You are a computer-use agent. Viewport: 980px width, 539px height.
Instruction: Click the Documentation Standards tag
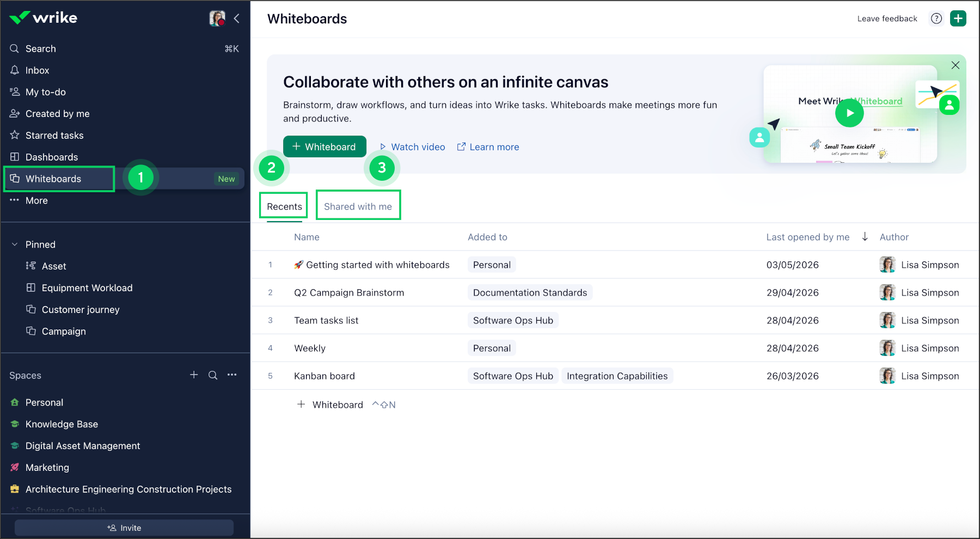[530, 292]
